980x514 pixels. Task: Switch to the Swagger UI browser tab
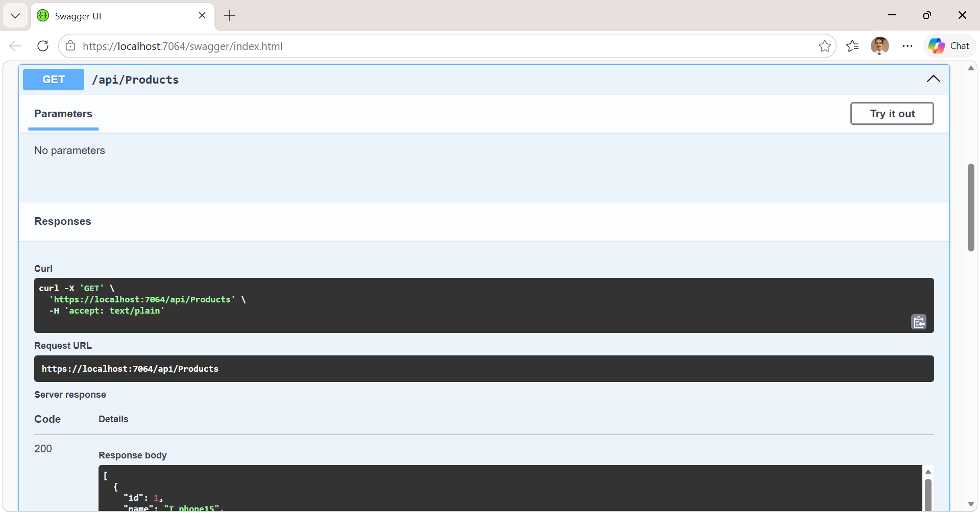click(122, 16)
